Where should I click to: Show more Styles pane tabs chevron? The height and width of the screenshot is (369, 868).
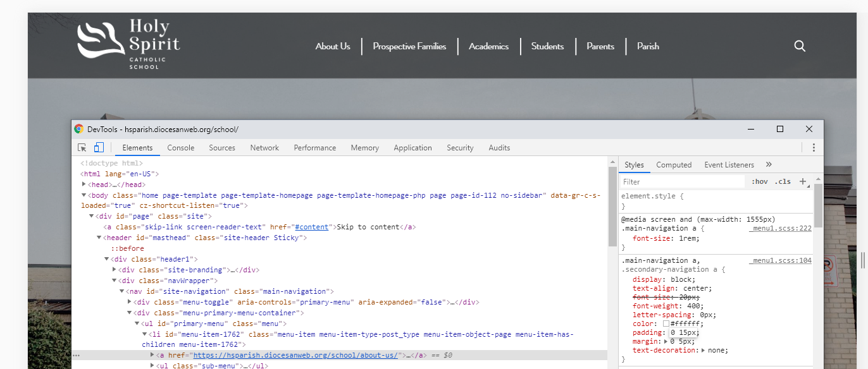click(769, 165)
